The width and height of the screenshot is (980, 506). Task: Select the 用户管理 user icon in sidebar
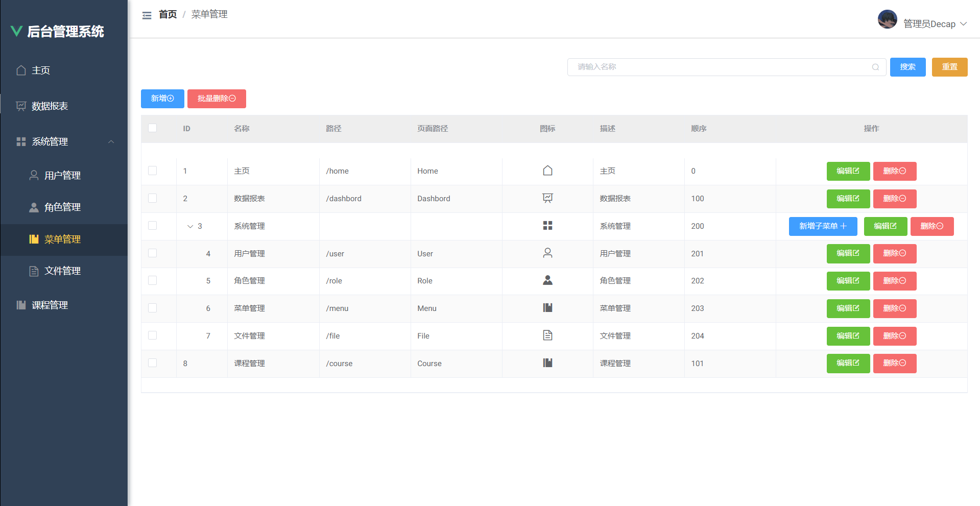[34, 175]
